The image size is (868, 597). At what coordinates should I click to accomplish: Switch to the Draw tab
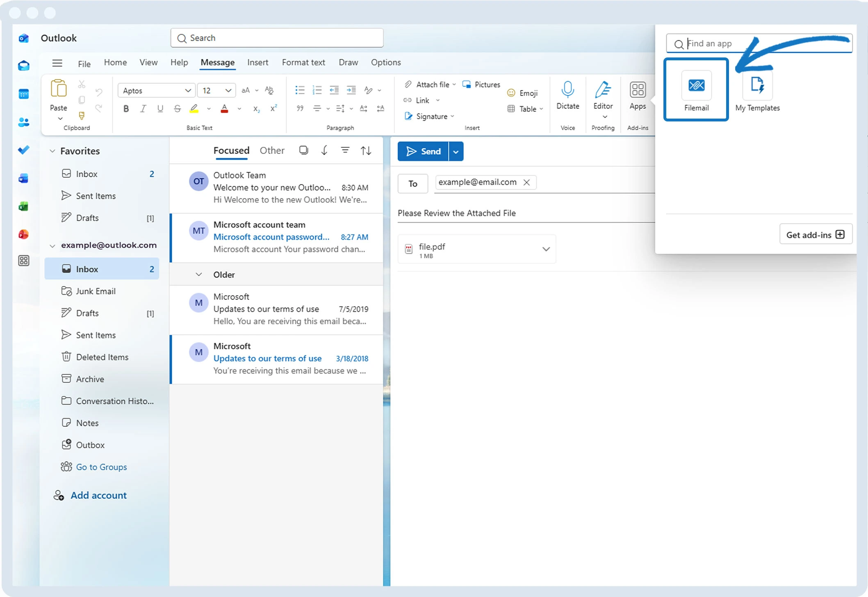[x=348, y=62]
